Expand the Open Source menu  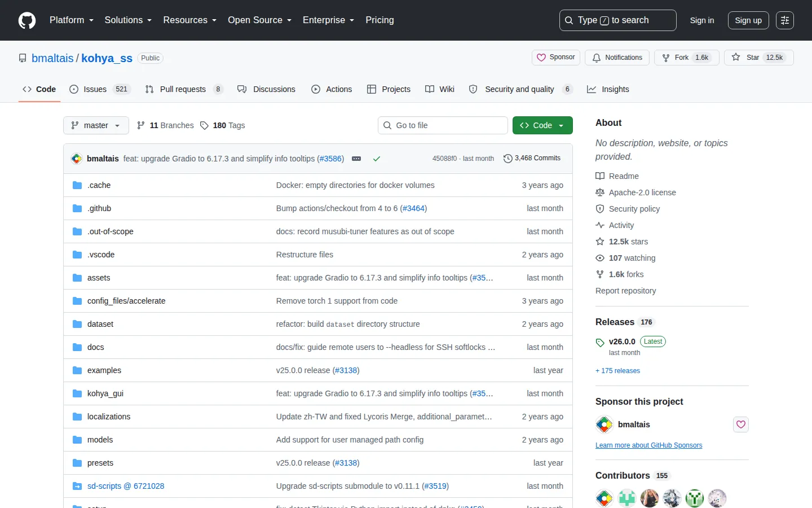pyautogui.click(x=260, y=20)
